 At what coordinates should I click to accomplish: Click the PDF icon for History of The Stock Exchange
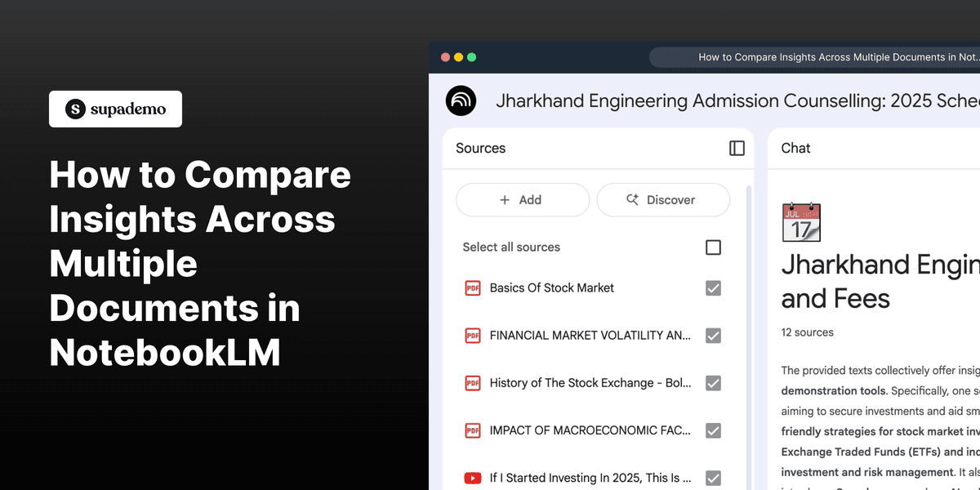click(x=472, y=383)
